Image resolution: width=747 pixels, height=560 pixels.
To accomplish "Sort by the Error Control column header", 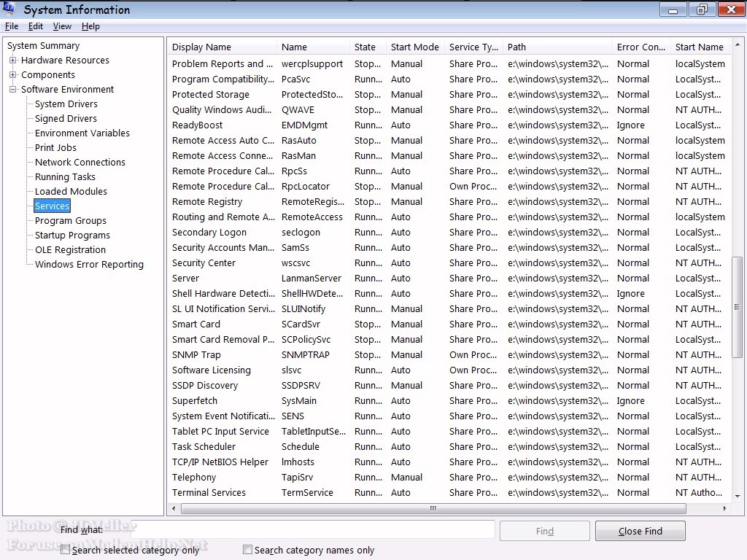I will (641, 47).
